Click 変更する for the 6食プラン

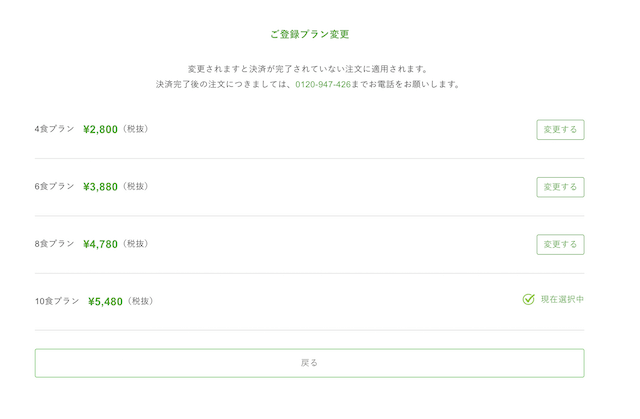(x=560, y=187)
